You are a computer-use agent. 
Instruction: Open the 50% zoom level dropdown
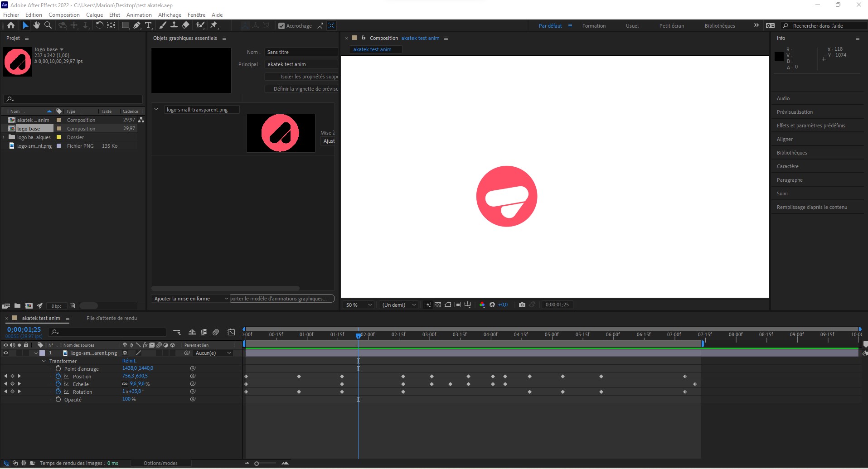click(358, 305)
